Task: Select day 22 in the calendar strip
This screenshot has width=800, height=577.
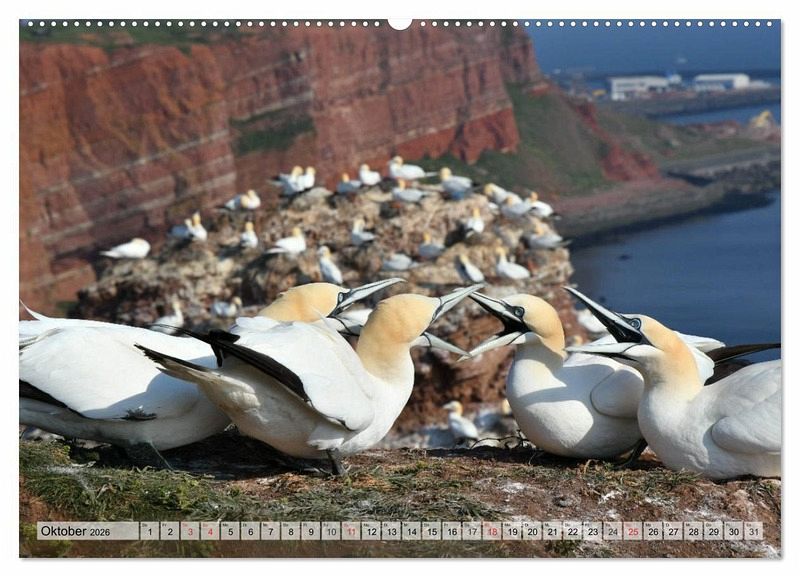Action: coord(572,531)
